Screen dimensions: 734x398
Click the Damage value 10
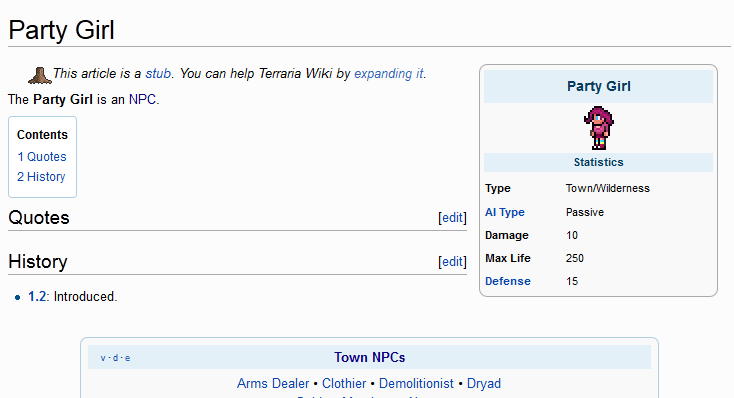572,235
